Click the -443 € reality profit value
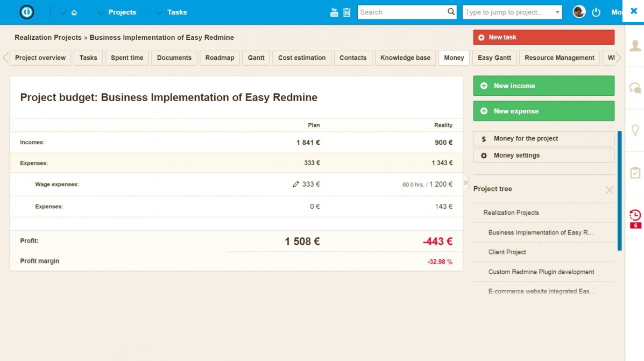The image size is (644, 361). 437,242
